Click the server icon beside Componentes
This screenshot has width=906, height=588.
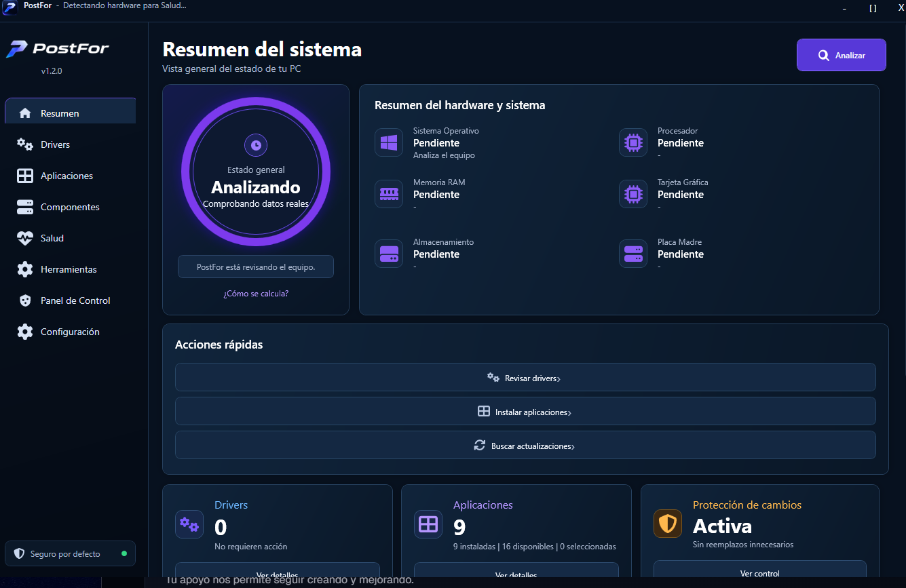tap(25, 207)
